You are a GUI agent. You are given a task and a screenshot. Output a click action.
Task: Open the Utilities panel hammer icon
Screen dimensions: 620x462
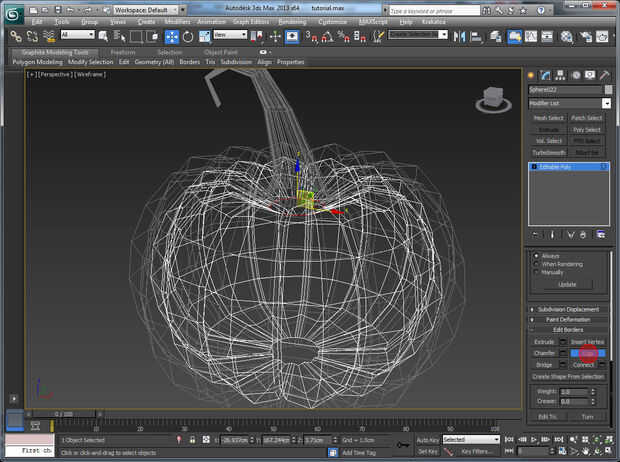pyautogui.click(x=604, y=75)
